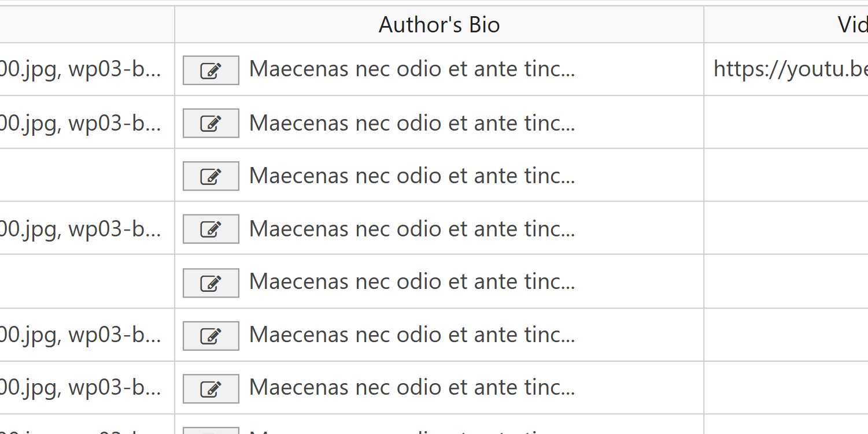Open bio editor in the fourth row
The width and height of the screenshot is (868, 434).
(x=211, y=229)
